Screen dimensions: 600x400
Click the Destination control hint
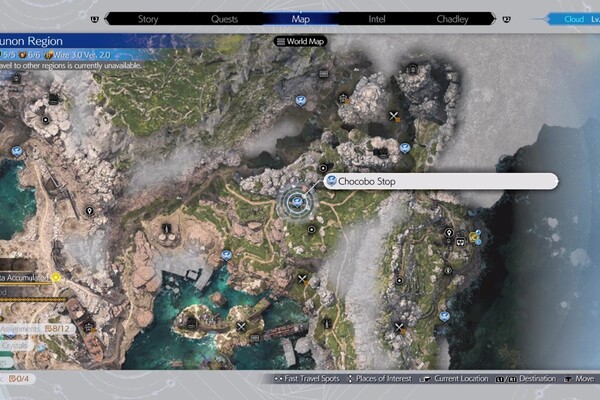525,379
